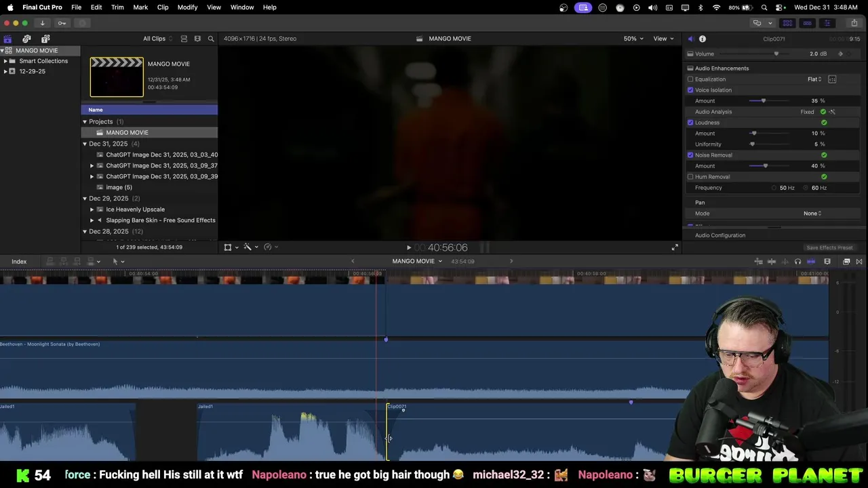Toggle timeline snapping icon
The image size is (868, 488).
(x=811, y=262)
